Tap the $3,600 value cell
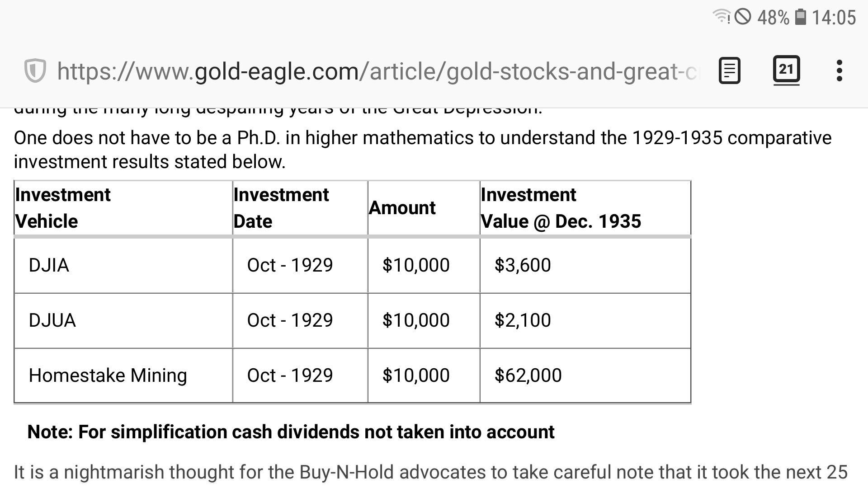868x488 pixels. pos(523,265)
